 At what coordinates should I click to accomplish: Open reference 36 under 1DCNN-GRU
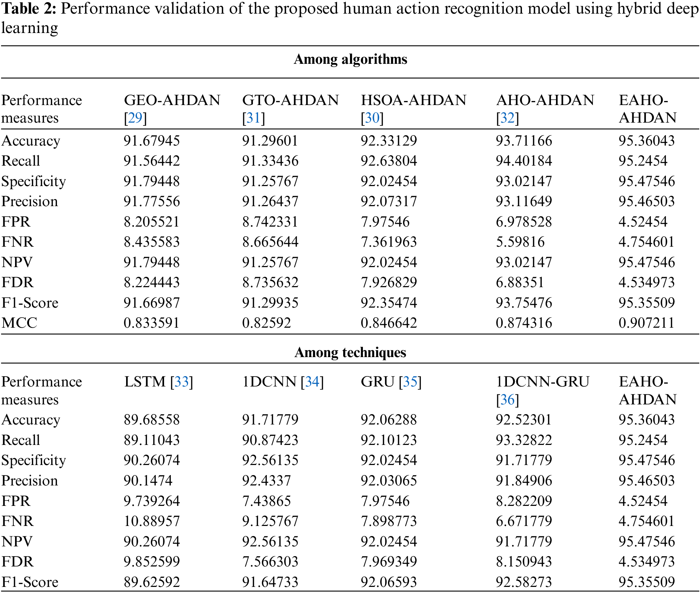coord(507,400)
